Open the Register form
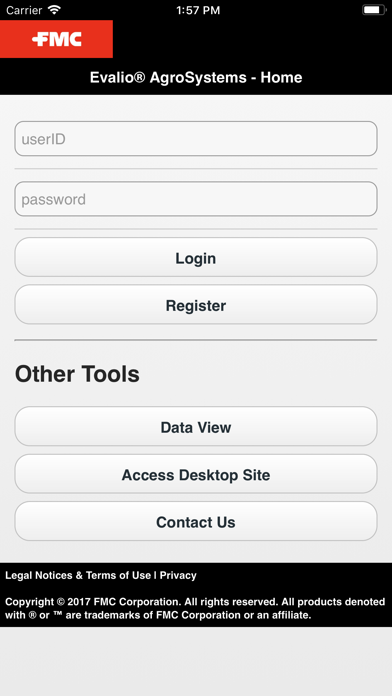The image size is (392, 696). pyautogui.click(x=196, y=305)
